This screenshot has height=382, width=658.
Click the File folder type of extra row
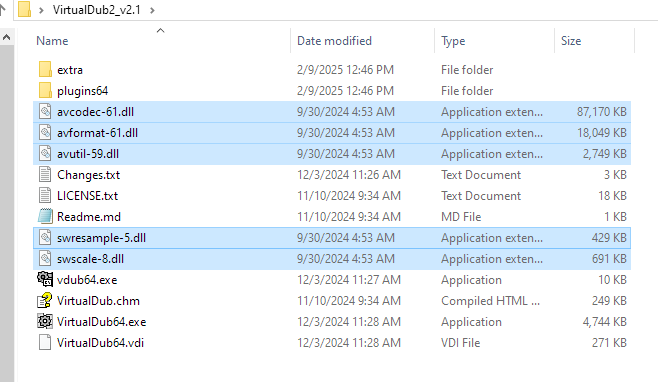tap(467, 70)
